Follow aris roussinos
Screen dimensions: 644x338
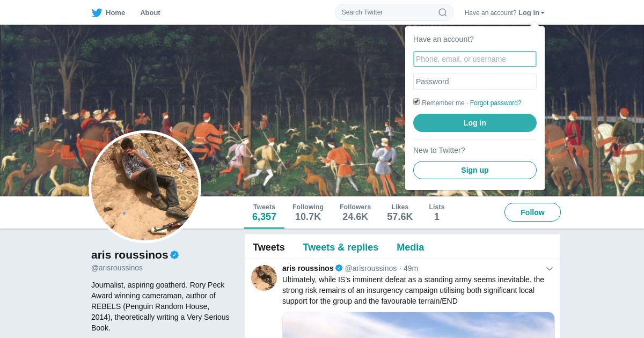coord(532,212)
